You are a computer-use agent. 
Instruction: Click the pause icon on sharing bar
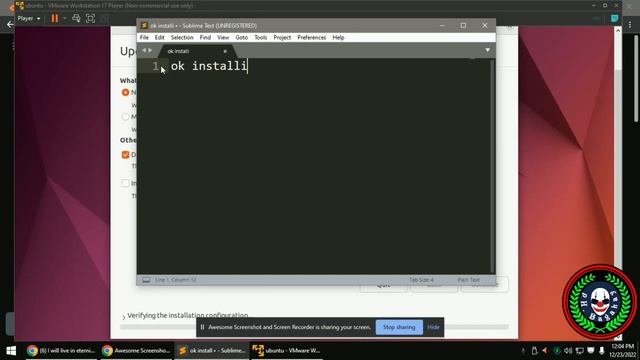pyautogui.click(x=202, y=327)
